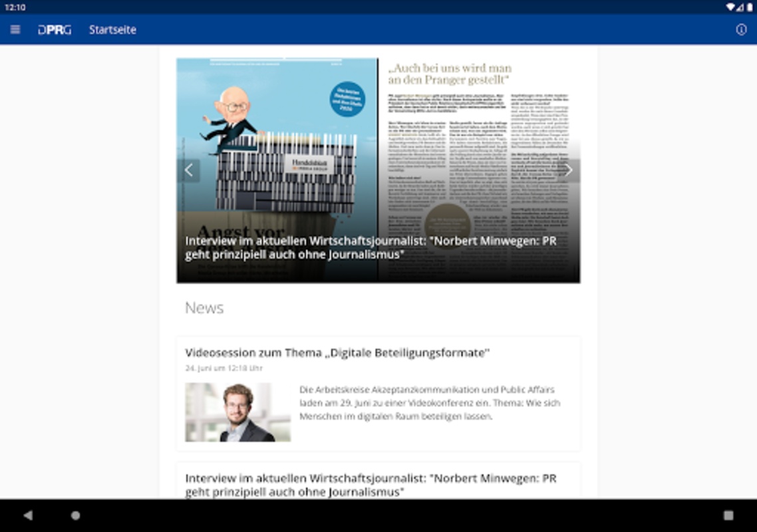Tap the DPRG logo
Viewport: 757px width, 532px height.
coord(55,30)
